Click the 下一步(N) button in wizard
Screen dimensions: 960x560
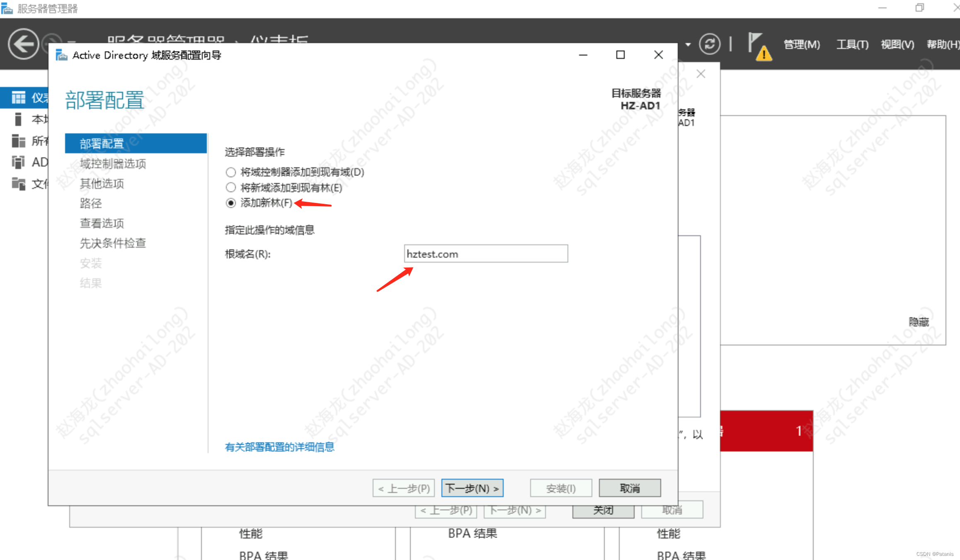472,488
